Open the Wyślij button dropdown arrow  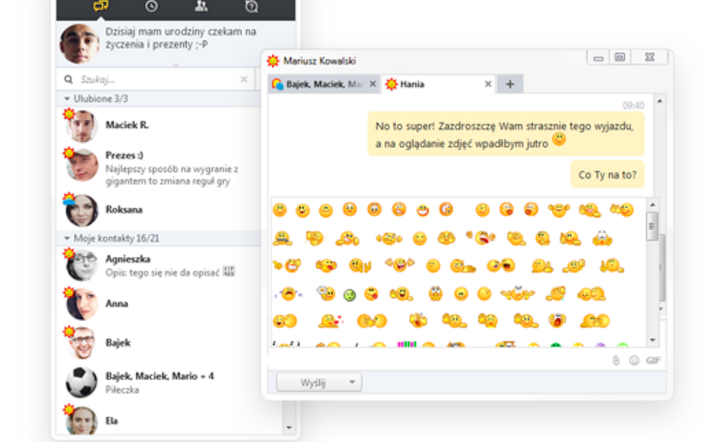click(x=352, y=382)
